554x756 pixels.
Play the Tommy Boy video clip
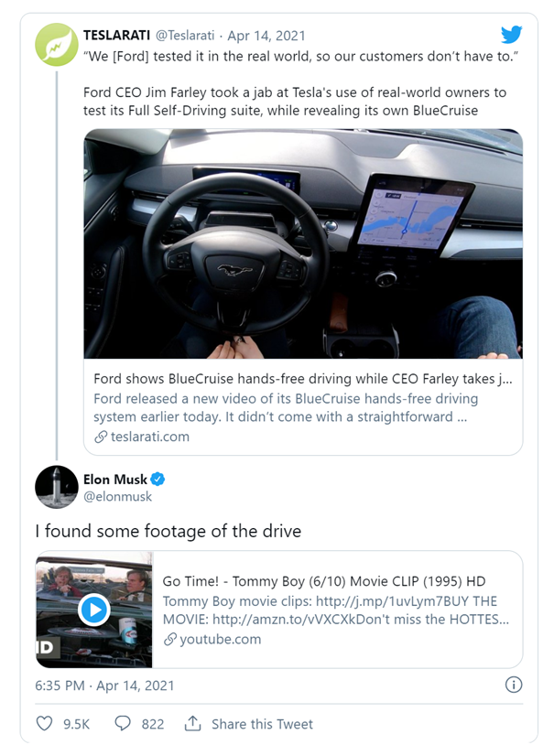coord(93,610)
